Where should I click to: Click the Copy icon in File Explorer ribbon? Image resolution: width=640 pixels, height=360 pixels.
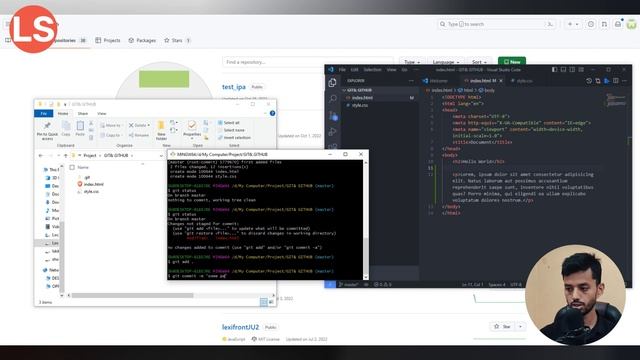coord(66,129)
